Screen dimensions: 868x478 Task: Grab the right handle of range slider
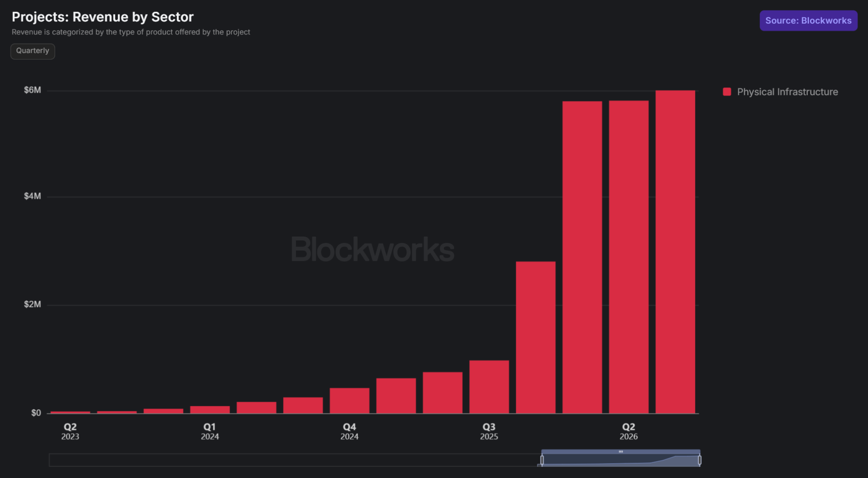[x=699, y=460]
